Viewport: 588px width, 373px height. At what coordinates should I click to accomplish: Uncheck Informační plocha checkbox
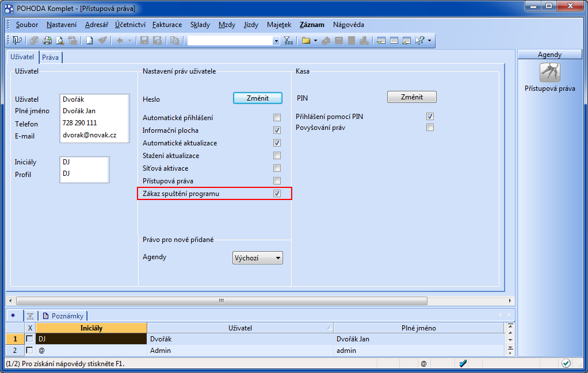click(x=277, y=130)
